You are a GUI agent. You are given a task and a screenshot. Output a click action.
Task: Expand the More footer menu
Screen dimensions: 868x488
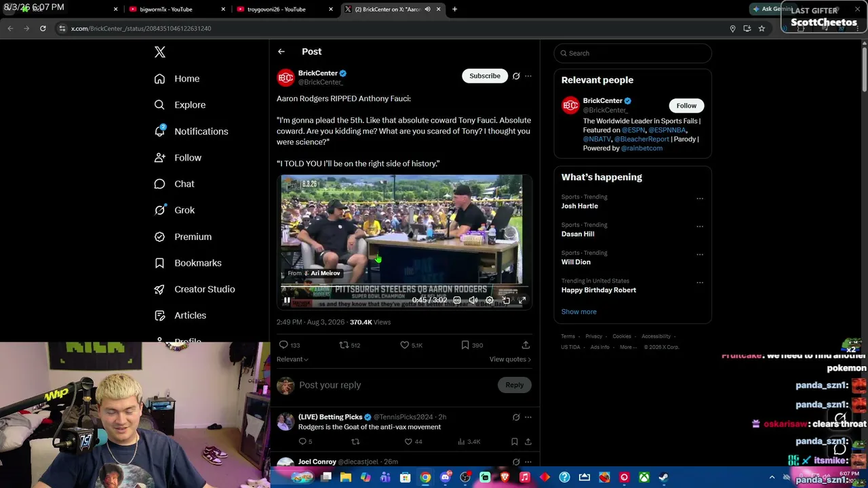point(629,347)
